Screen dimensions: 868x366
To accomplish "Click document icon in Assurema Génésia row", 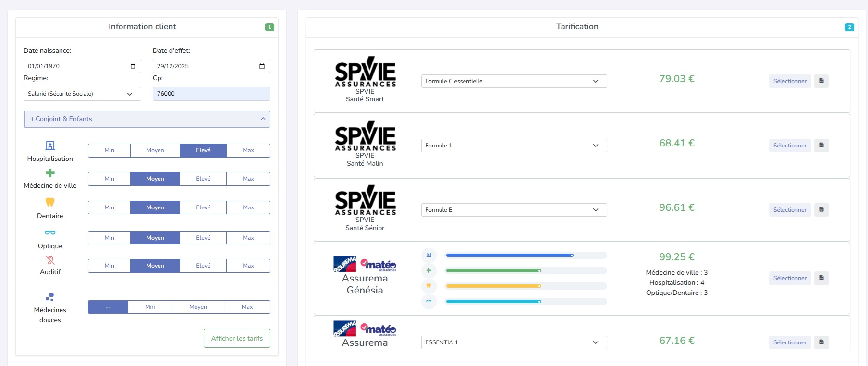I will click(x=821, y=278).
